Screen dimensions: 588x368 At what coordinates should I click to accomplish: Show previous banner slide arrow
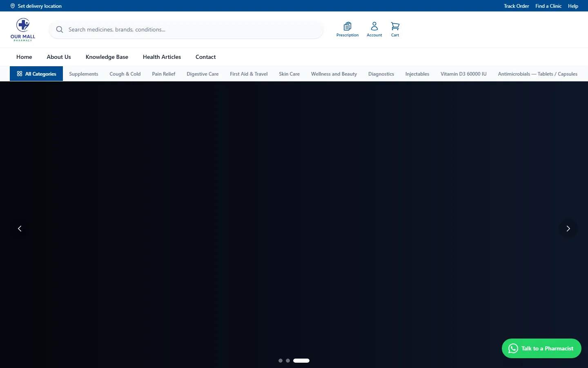20,229
